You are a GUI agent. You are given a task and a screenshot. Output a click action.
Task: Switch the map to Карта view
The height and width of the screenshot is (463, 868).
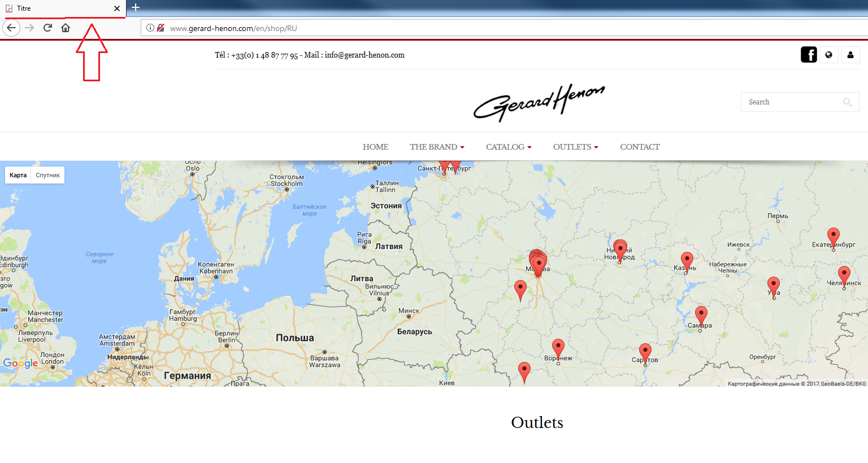(x=18, y=175)
